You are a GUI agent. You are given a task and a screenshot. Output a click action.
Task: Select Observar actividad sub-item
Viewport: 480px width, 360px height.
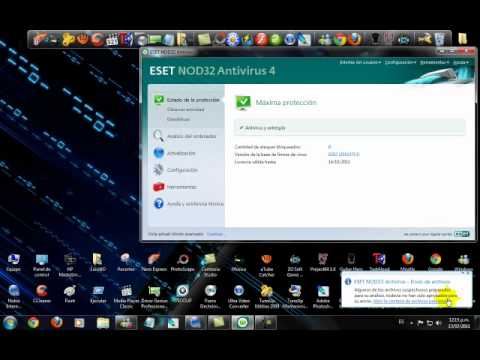(185, 109)
